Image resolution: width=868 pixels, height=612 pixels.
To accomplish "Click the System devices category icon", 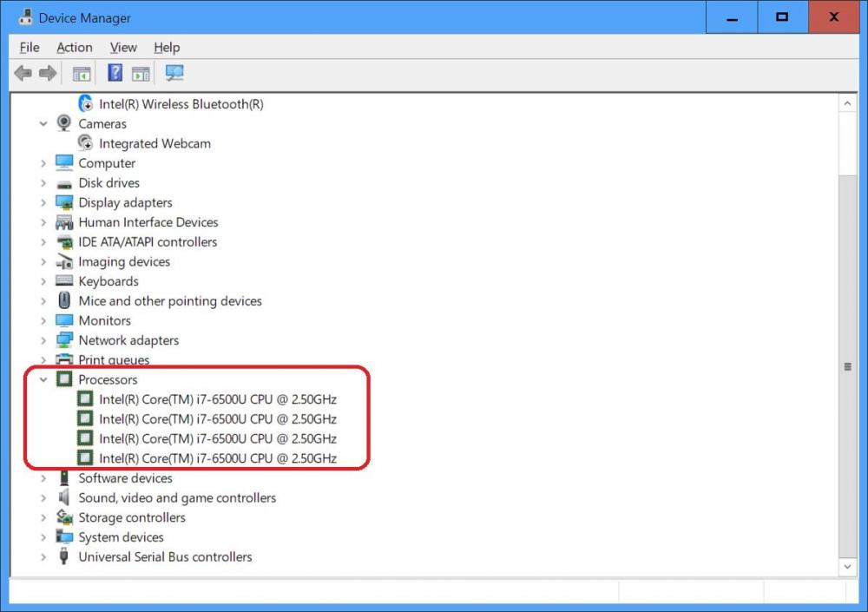I will point(64,536).
